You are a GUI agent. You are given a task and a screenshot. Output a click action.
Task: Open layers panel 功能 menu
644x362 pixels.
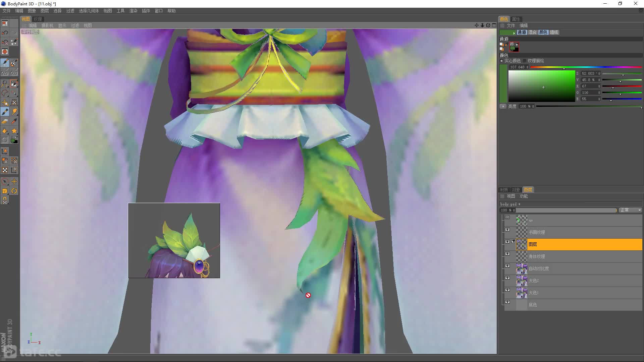pos(524,196)
